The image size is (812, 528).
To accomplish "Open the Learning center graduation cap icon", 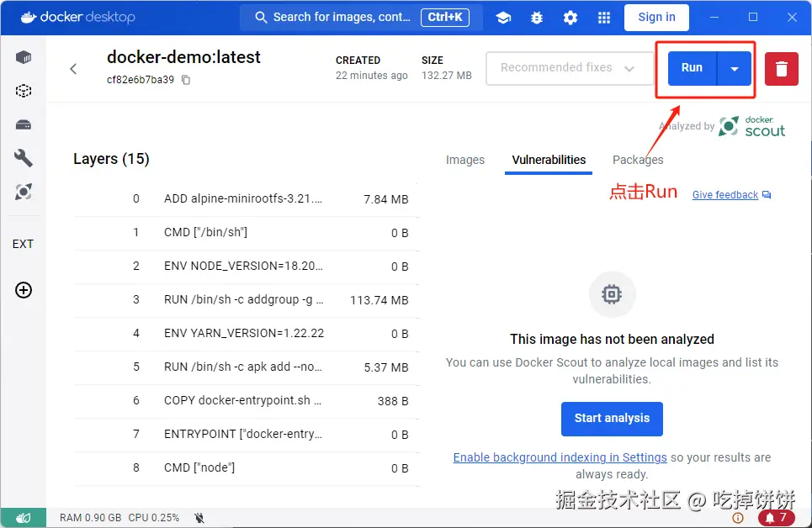I will point(503,18).
